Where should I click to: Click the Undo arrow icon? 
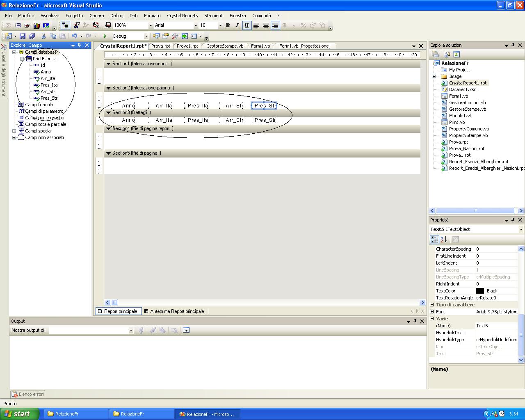point(75,36)
